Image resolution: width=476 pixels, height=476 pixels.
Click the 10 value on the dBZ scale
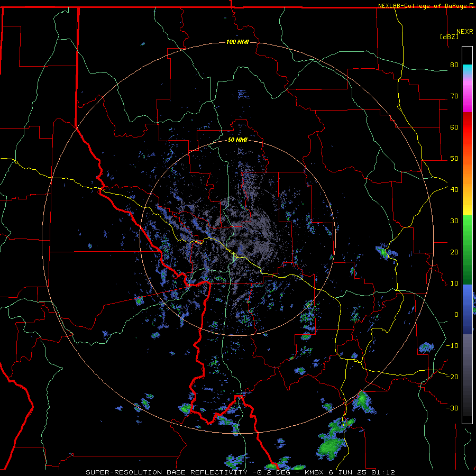tap(454, 283)
